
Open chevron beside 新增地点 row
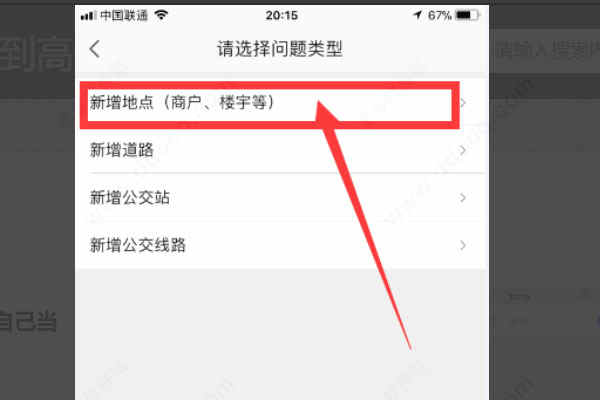tap(463, 103)
